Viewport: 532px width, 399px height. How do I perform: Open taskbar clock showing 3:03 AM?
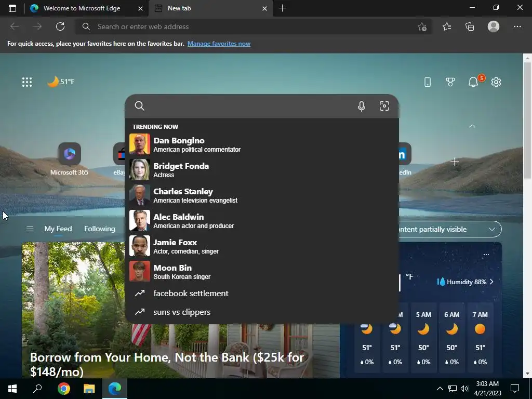[x=487, y=389]
